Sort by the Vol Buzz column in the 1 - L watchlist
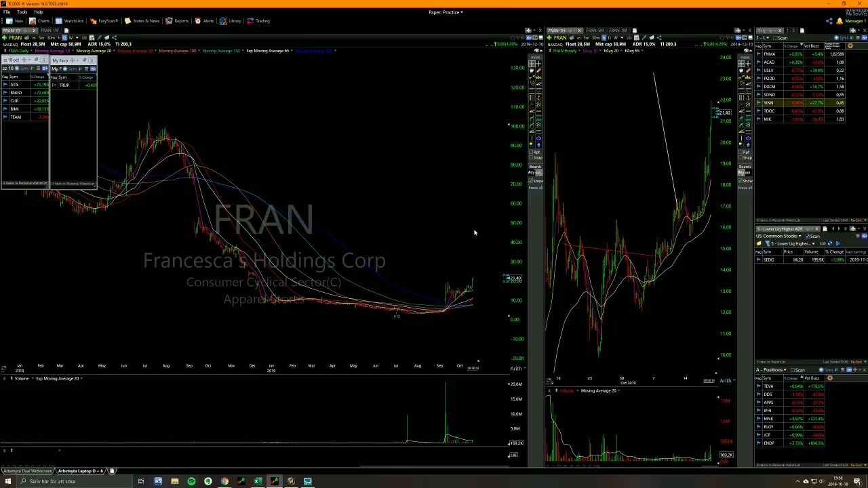 click(812, 46)
